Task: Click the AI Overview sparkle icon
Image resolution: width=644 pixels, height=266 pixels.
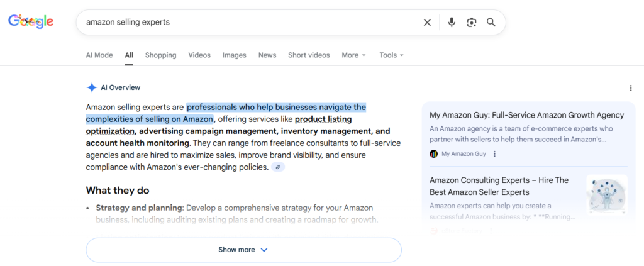Action: tap(92, 87)
